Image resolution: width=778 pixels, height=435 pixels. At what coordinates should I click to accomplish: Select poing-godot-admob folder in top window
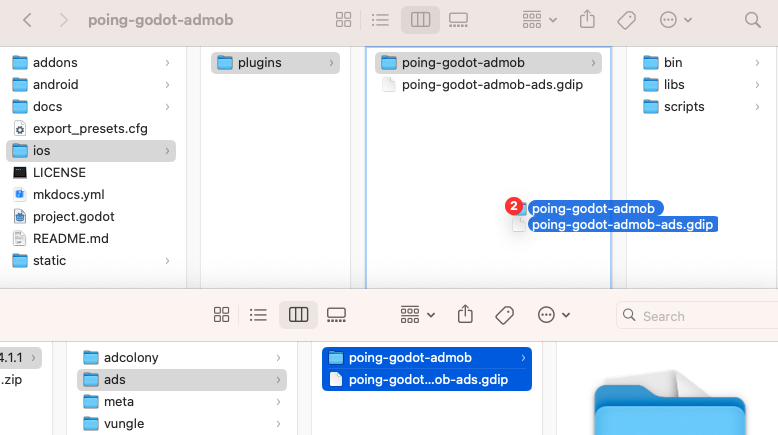488,63
